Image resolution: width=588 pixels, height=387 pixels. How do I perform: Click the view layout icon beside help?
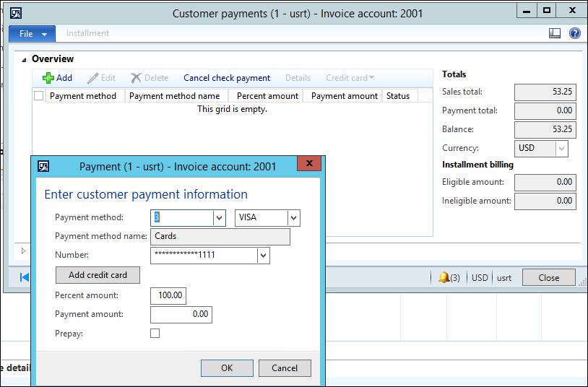pyautogui.click(x=555, y=33)
